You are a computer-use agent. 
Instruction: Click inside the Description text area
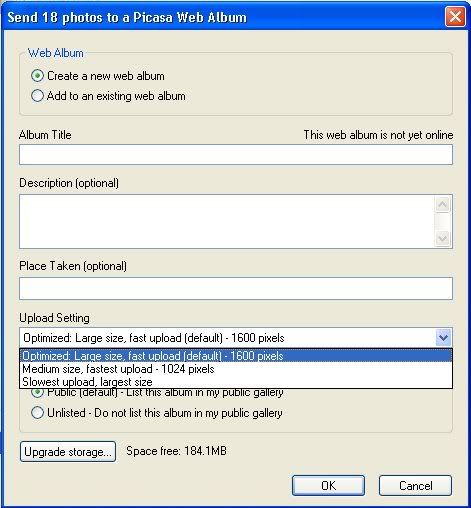(x=227, y=222)
